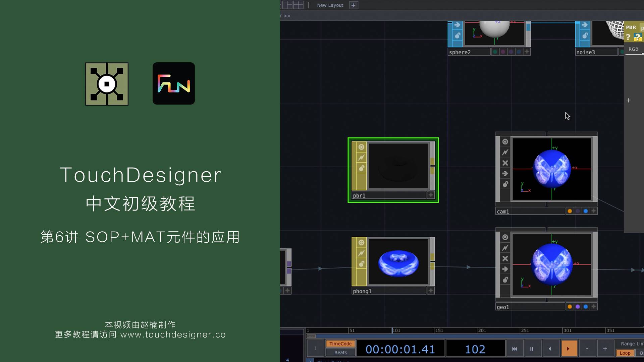Expand pbr1 node options with plus

[431, 195]
